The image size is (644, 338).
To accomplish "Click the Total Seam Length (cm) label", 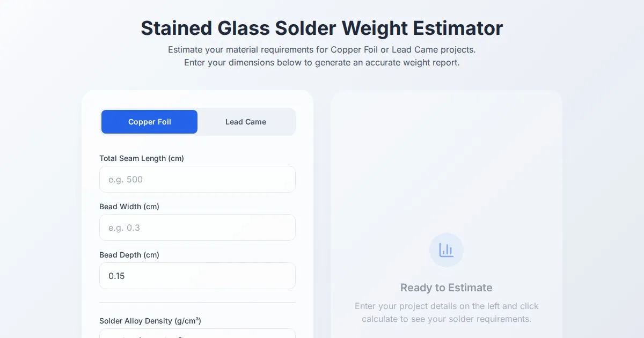I will [142, 158].
